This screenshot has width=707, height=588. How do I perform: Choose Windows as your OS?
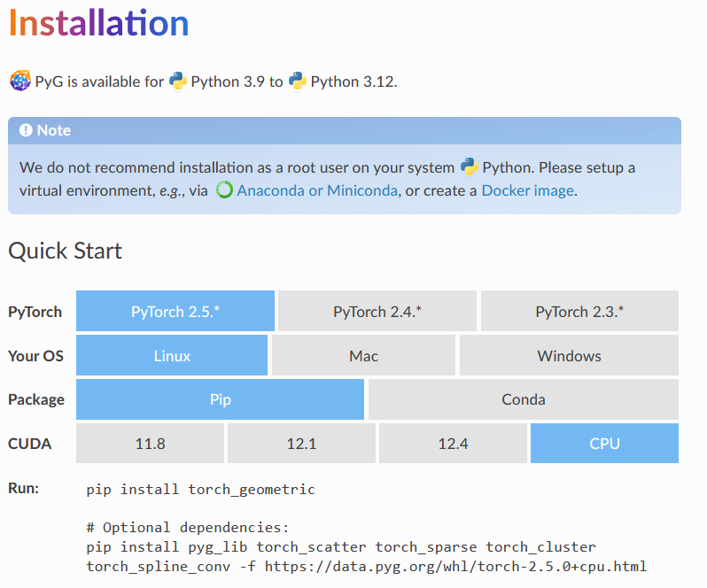pos(569,355)
